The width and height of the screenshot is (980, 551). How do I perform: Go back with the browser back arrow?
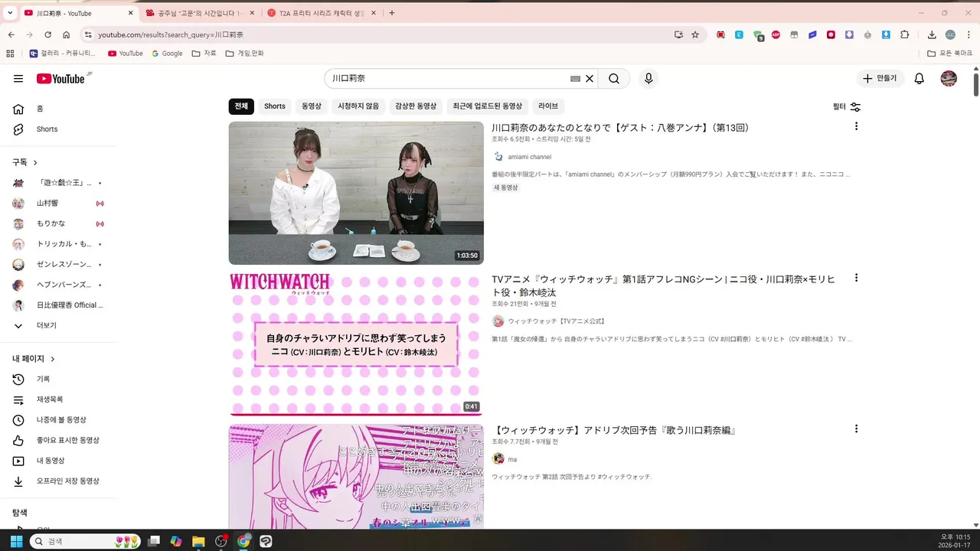pos(11,34)
